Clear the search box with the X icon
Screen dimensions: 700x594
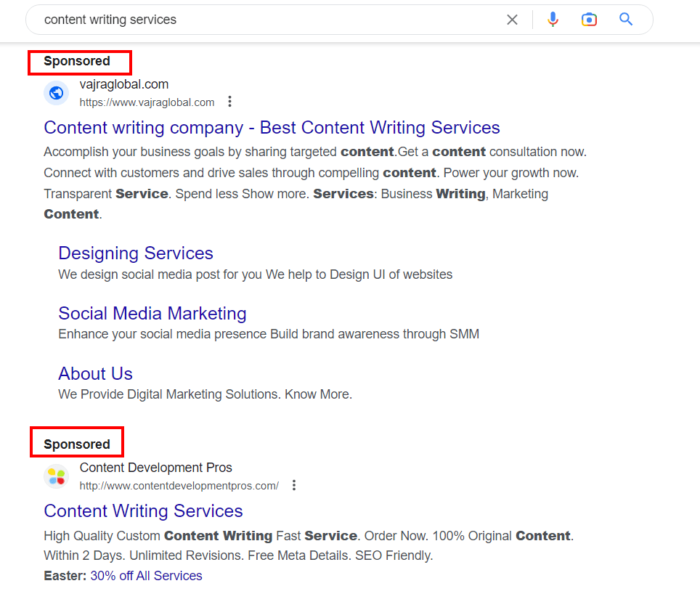click(x=512, y=20)
